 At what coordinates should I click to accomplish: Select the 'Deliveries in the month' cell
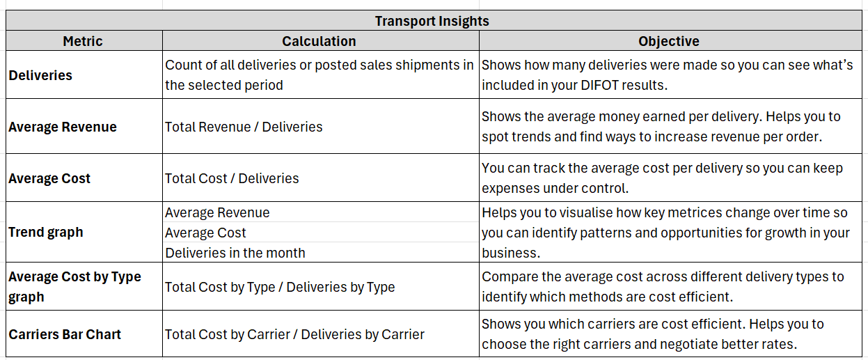(x=235, y=253)
